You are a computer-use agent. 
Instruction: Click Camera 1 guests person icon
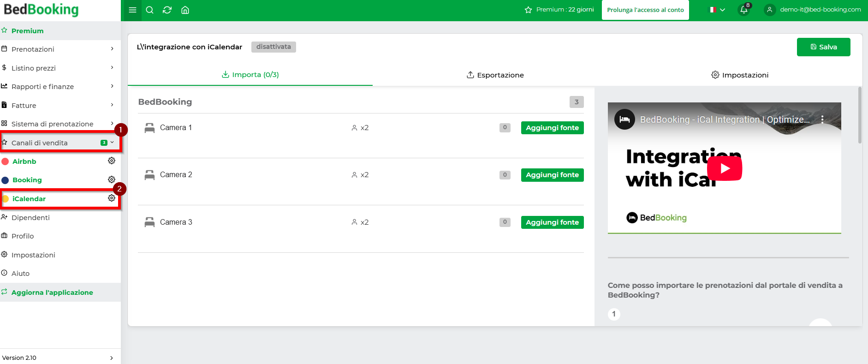coord(354,128)
